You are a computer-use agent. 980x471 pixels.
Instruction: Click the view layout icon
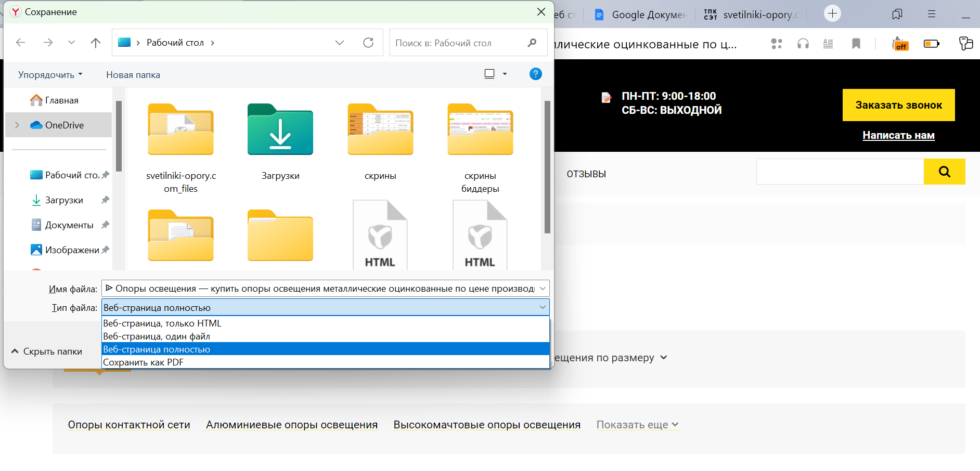(x=489, y=74)
